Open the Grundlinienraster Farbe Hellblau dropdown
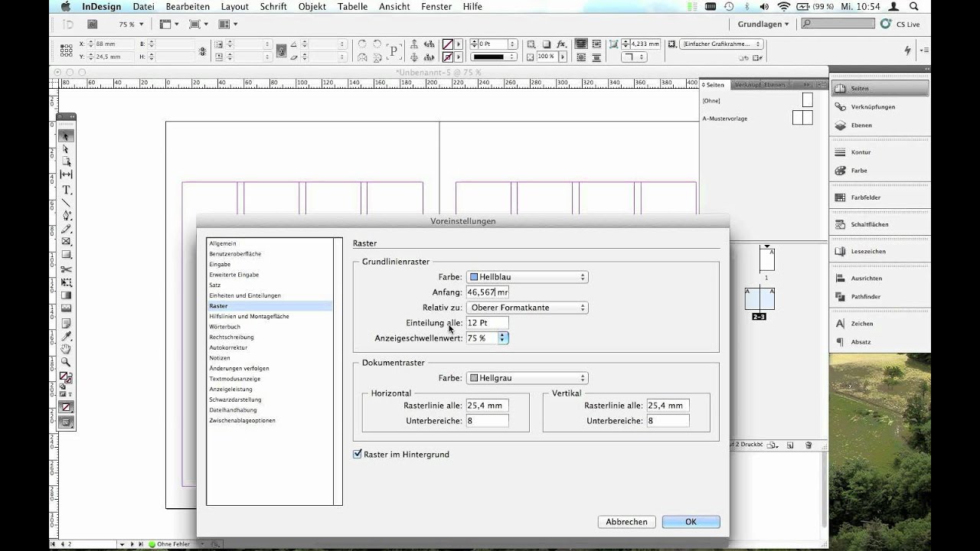 tap(528, 277)
